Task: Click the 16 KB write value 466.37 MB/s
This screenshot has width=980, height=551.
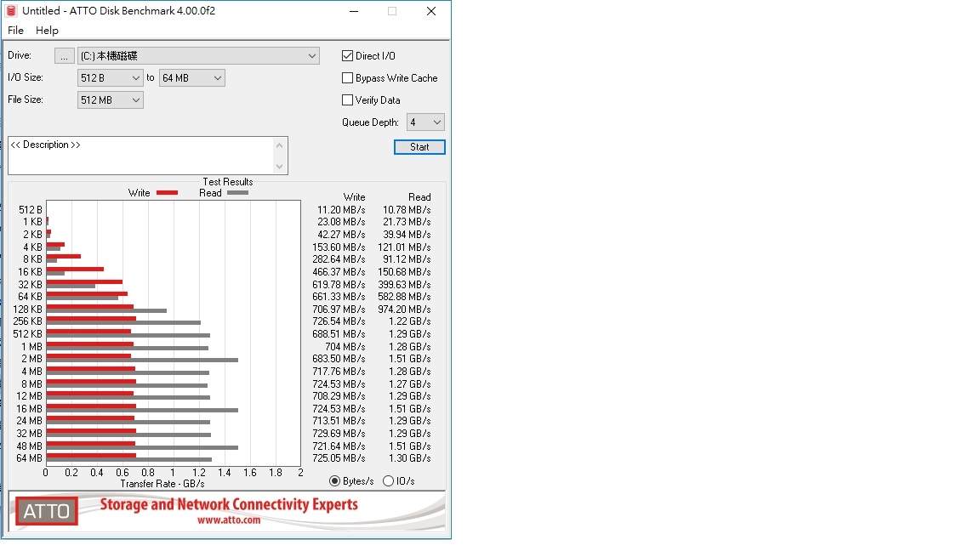Action: click(x=339, y=272)
